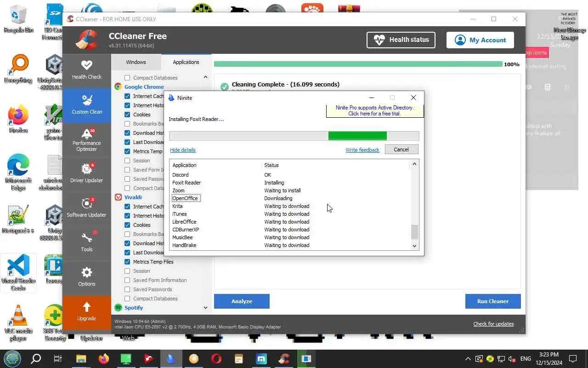Open the Health status button
The image size is (588, 368).
[401, 40]
